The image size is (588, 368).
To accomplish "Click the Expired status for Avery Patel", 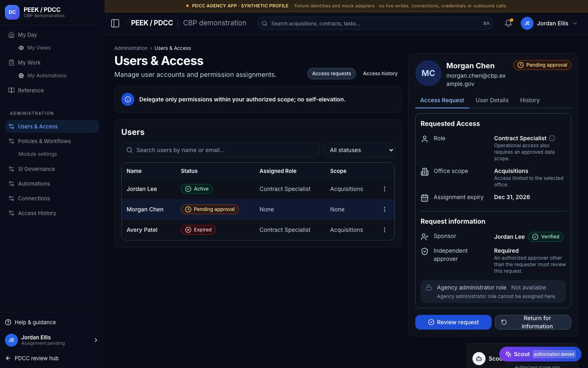I will 198,230.
